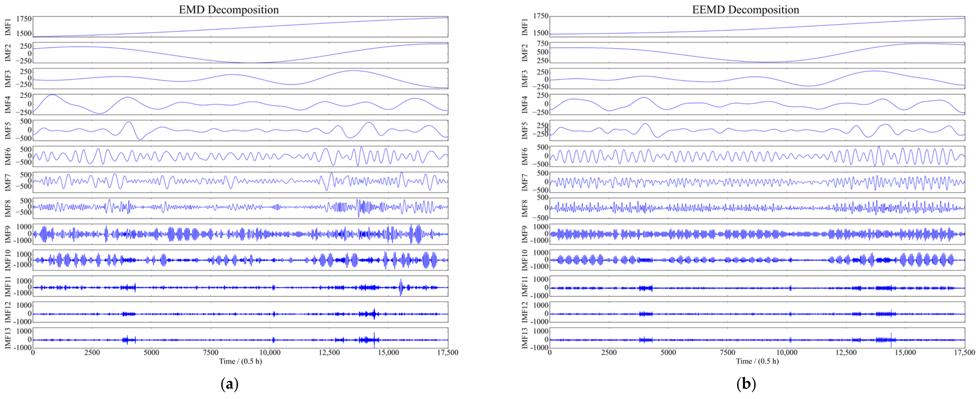Click the (a) subfigure caption

point(230,384)
